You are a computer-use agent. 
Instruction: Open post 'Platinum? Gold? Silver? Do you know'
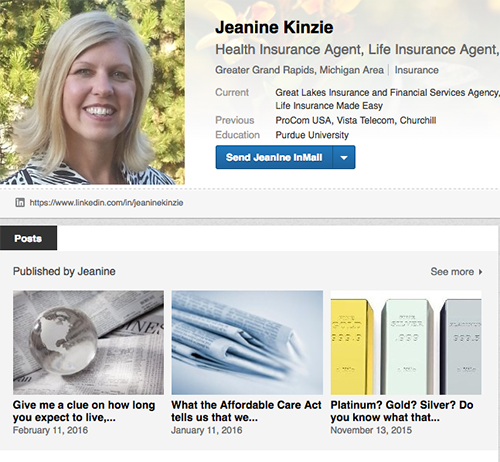point(402,411)
